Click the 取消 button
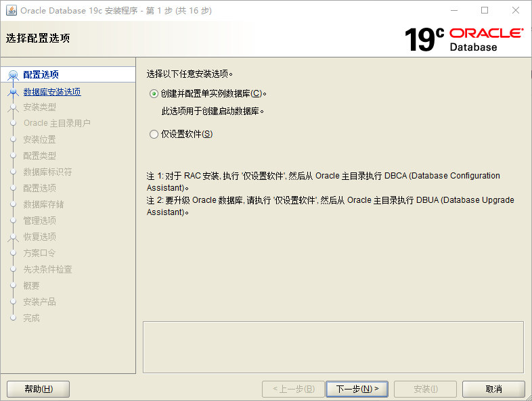Image resolution: width=532 pixels, height=401 pixels. point(493,389)
